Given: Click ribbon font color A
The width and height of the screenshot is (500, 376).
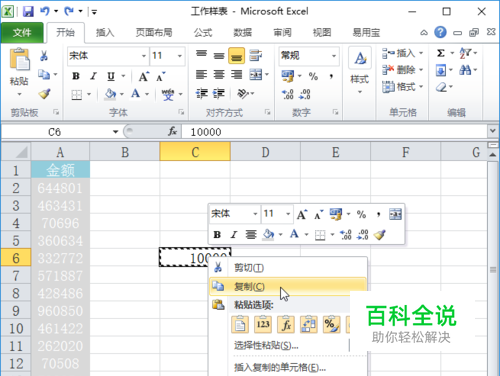Looking at the screenshot, I should [135, 94].
